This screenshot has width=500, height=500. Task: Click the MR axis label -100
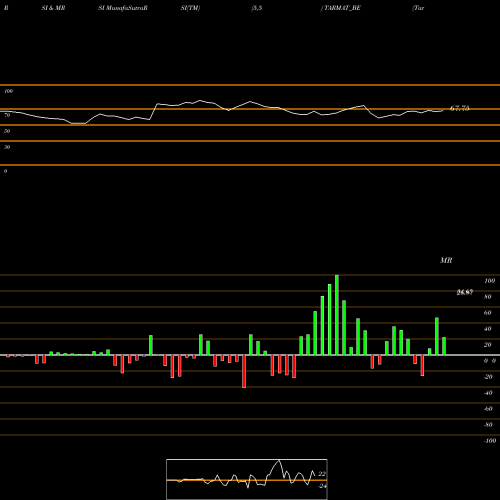tap(490, 441)
